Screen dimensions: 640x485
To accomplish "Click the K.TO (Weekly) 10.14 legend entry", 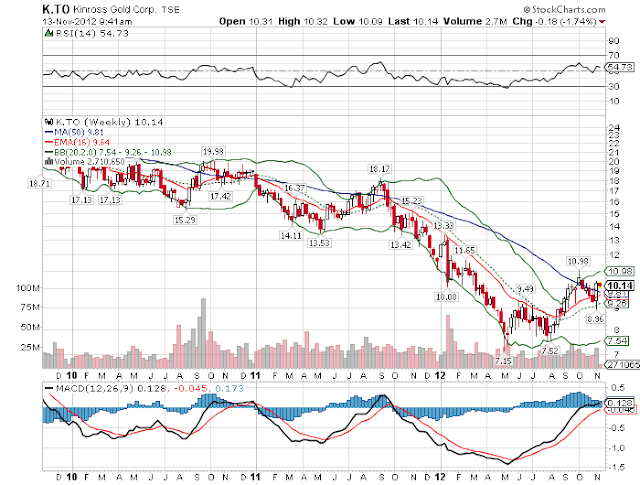I will [x=109, y=122].
